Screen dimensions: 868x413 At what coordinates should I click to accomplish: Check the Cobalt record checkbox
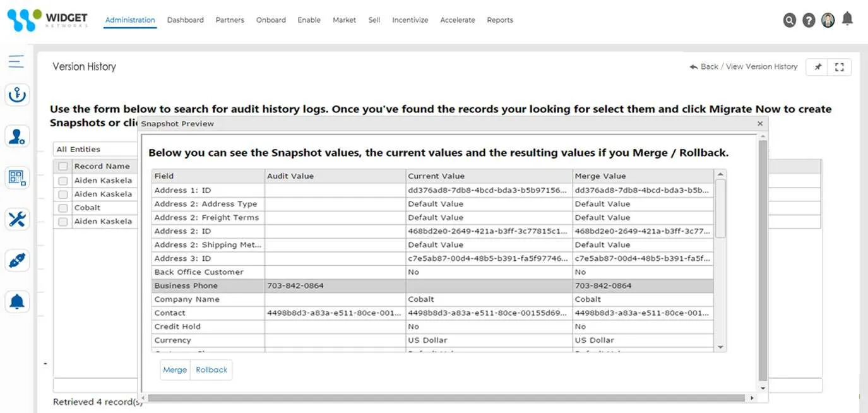[x=63, y=208]
